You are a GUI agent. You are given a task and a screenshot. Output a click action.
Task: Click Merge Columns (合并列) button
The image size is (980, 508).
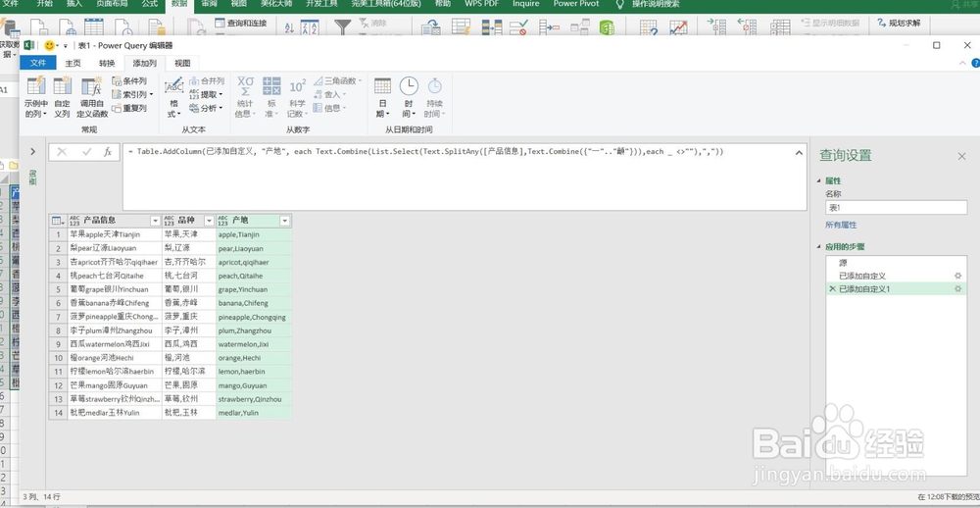coord(207,80)
